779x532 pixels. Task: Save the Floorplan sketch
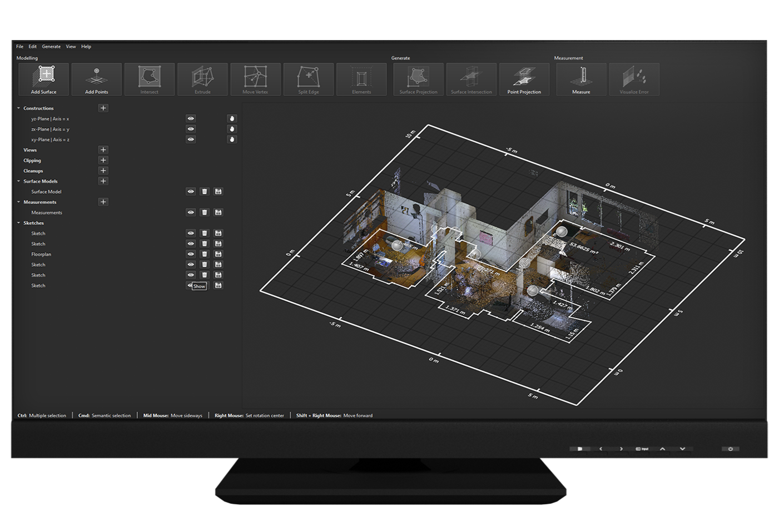click(x=219, y=254)
